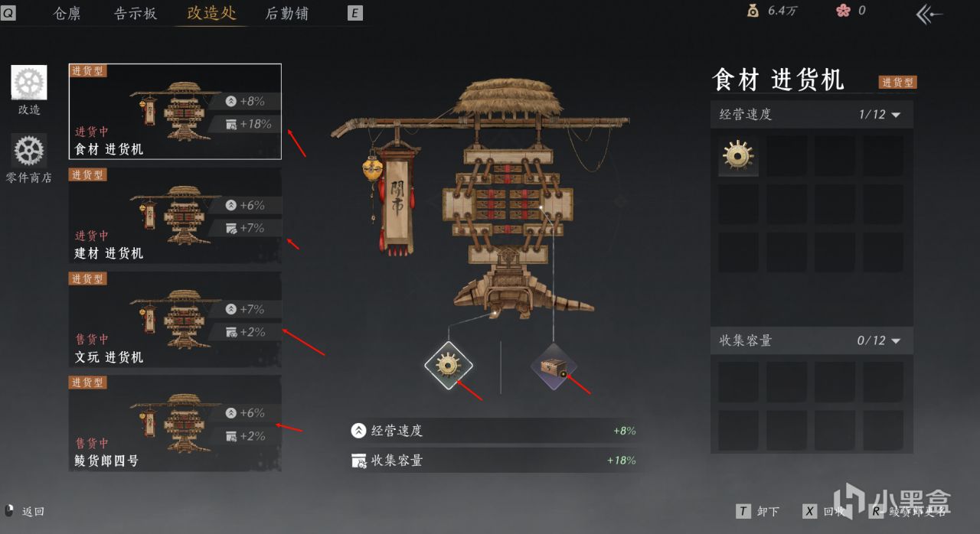Expand the 经营速度 1/12 dropdown arrow
This screenshot has width=980, height=534.
click(897, 115)
